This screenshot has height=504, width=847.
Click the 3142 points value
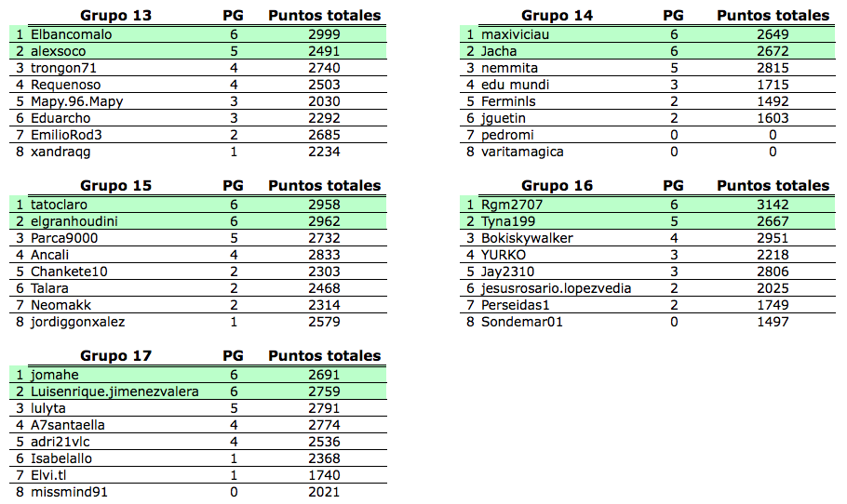[773, 205]
